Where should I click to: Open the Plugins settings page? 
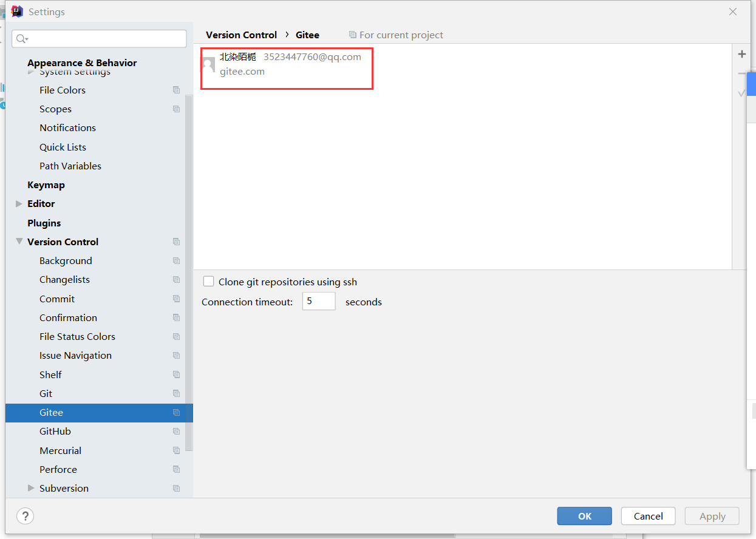pos(44,223)
